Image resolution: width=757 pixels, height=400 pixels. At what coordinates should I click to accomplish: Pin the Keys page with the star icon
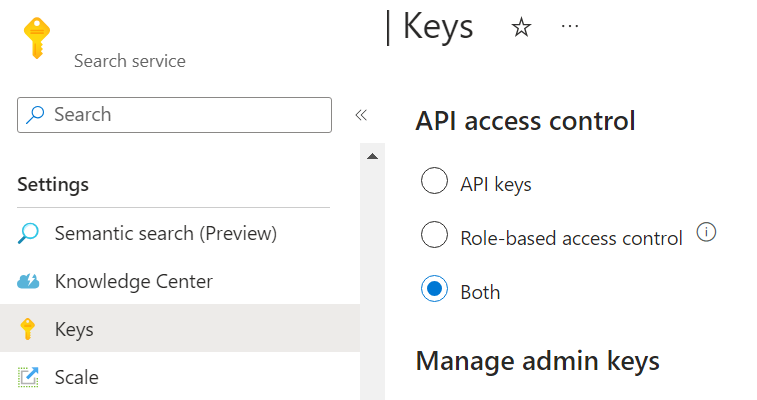click(x=521, y=27)
